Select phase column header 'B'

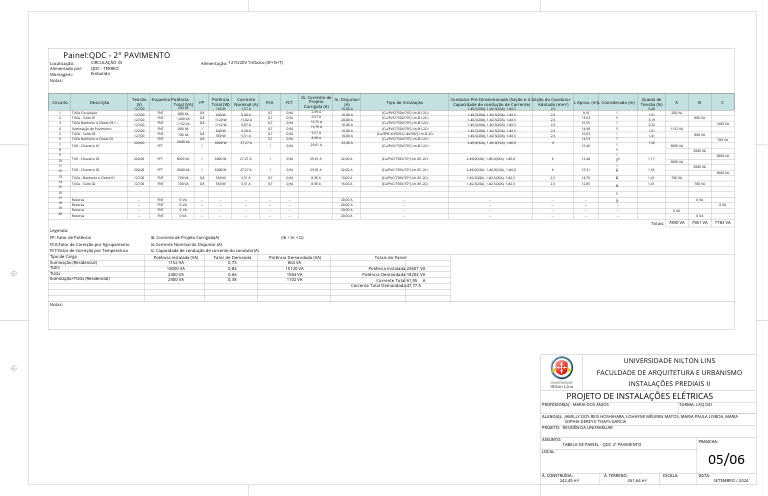pyautogui.click(x=699, y=103)
